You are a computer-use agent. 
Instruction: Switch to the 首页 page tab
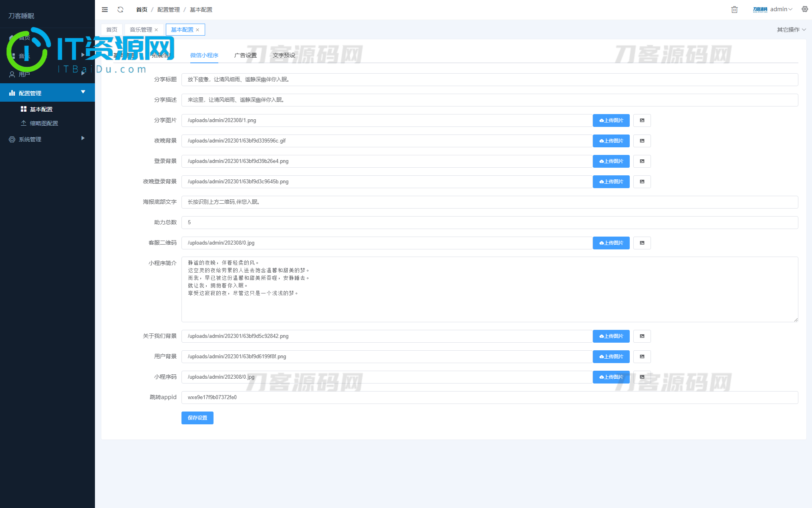click(x=112, y=30)
